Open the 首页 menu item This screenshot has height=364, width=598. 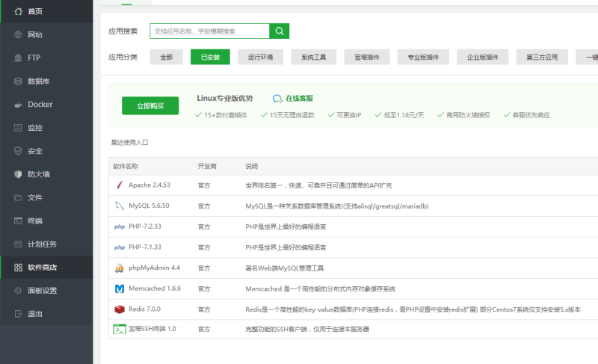(46, 11)
